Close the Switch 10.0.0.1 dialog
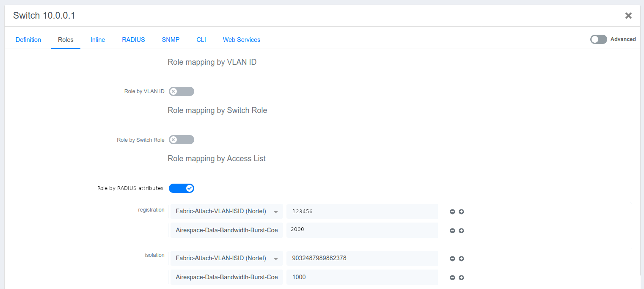The height and width of the screenshot is (289, 644). (628, 16)
